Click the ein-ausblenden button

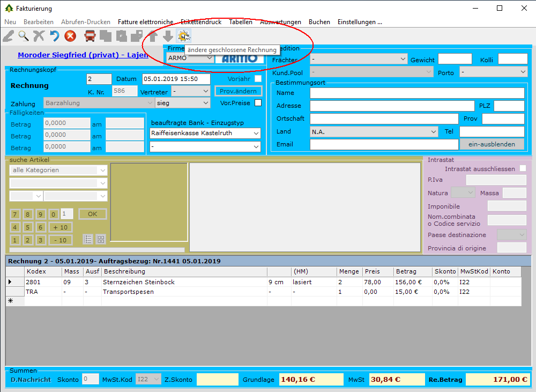click(x=492, y=144)
